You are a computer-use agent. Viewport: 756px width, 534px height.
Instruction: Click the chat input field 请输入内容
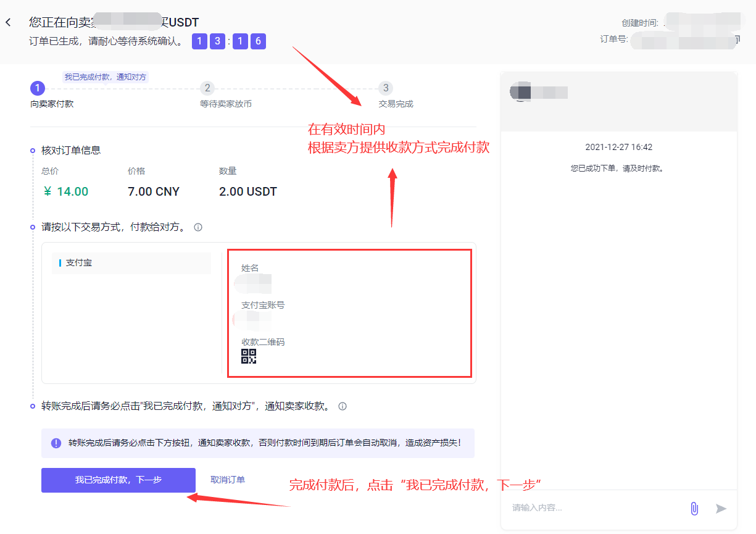pyautogui.click(x=586, y=507)
